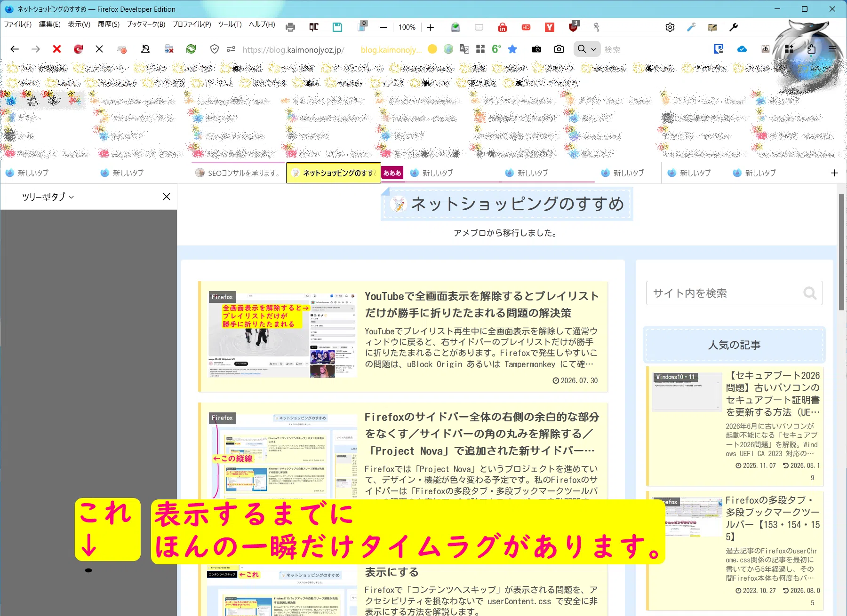Switch to the SEOコンサルを承ります tab
847x616 pixels.
point(239,173)
